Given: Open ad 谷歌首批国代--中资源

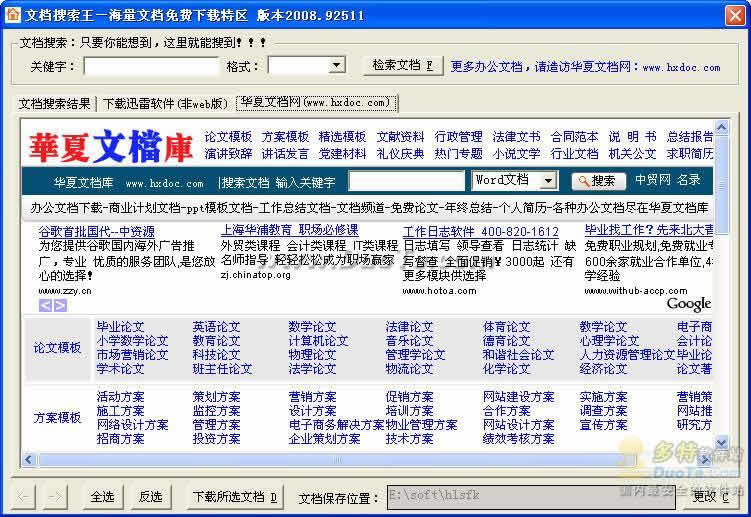Looking at the screenshot, I should coord(96,232).
